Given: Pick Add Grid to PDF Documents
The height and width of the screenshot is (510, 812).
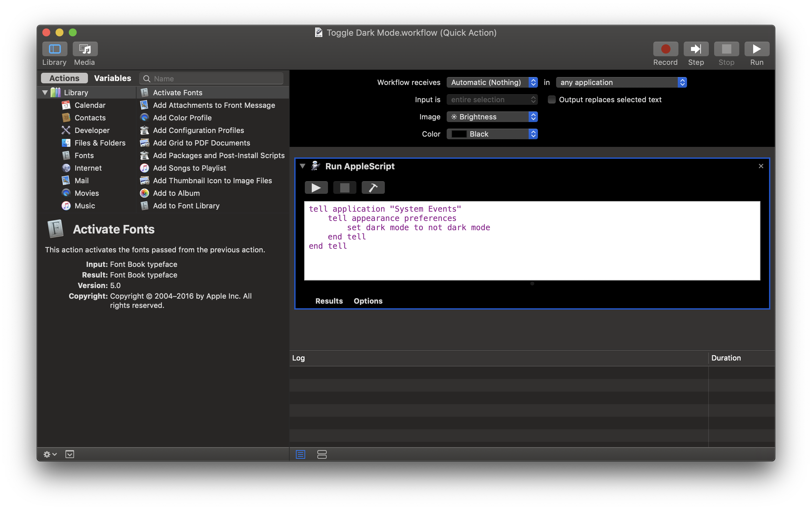Looking at the screenshot, I should (213, 143).
